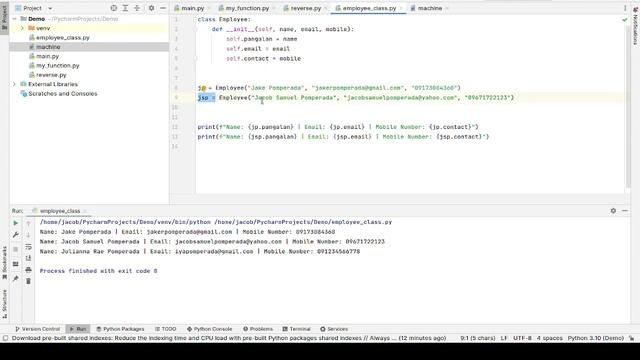Viewport: 640px width, 360px height.
Task: Open 4 spaces indent selector
Action: 549,338
